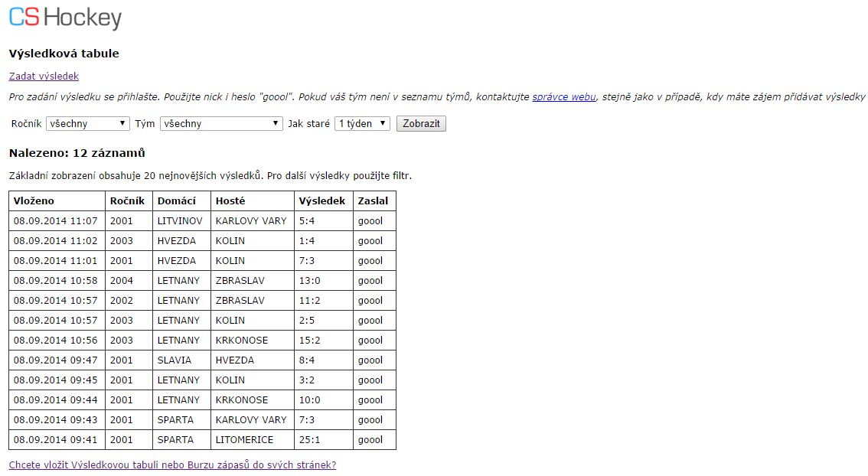Click the LITVINOV home team cell
Viewport: 868px width, 476px height.
(x=180, y=221)
